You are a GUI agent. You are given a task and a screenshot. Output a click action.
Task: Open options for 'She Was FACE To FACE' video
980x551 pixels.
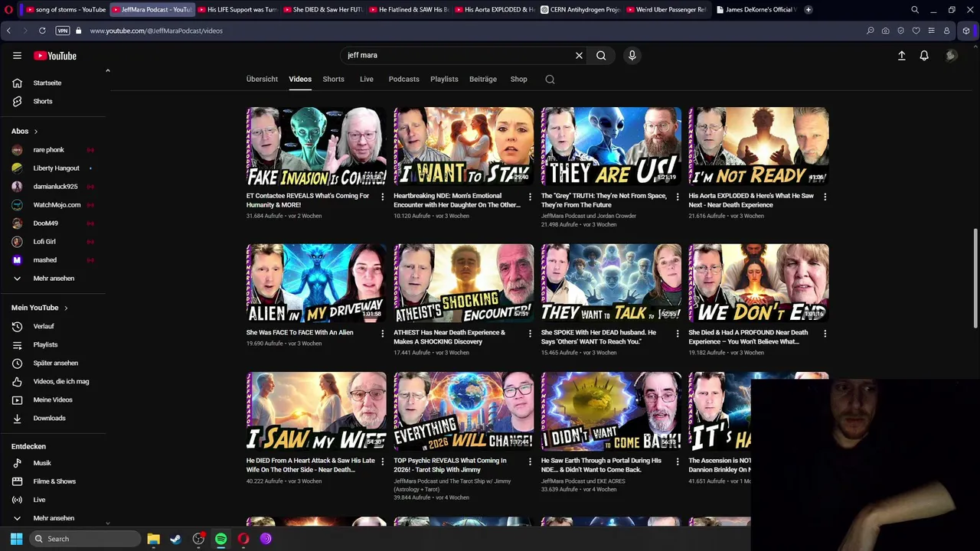(x=382, y=334)
